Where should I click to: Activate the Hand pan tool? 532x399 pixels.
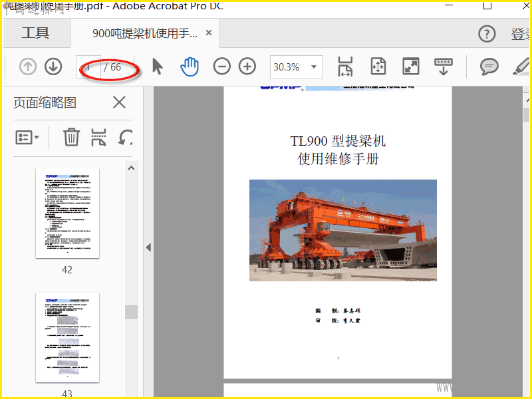pos(190,66)
